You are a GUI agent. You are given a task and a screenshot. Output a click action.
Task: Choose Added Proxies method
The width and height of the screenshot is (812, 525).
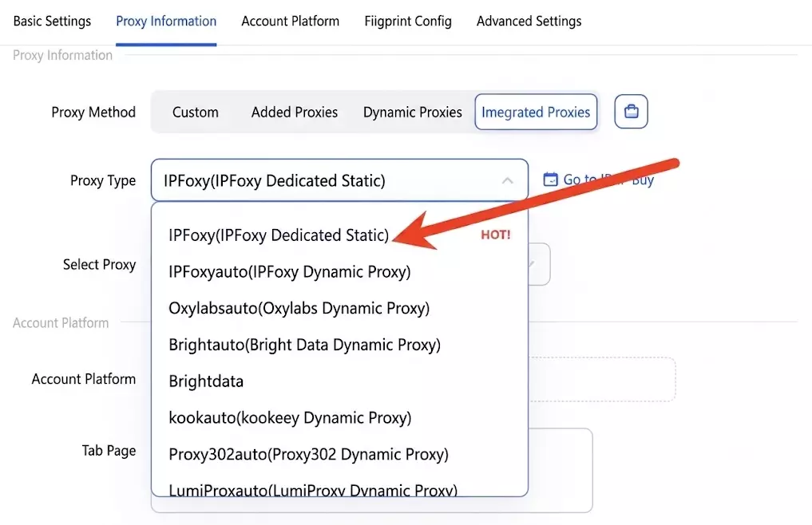[295, 112]
